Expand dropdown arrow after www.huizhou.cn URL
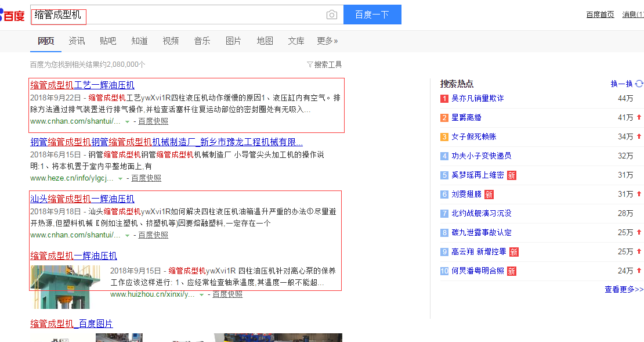644x342 pixels. pyautogui.click(x=202, y=295)
